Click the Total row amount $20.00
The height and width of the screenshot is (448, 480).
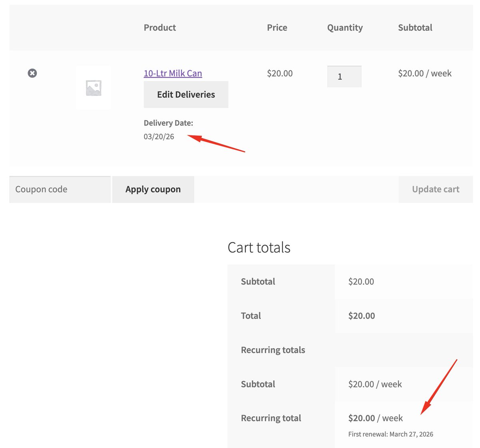coord(361,315)
